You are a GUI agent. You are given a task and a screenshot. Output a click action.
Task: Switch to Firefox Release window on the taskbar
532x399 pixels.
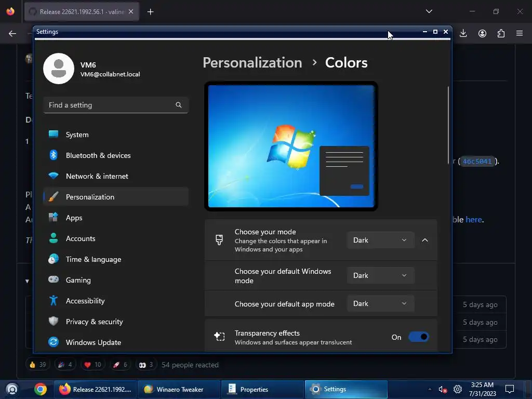pos(96,389)
